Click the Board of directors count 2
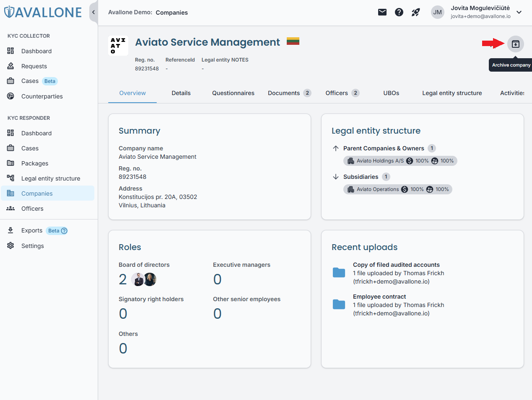This screenshot has width=532, height=400. point(122,279)
